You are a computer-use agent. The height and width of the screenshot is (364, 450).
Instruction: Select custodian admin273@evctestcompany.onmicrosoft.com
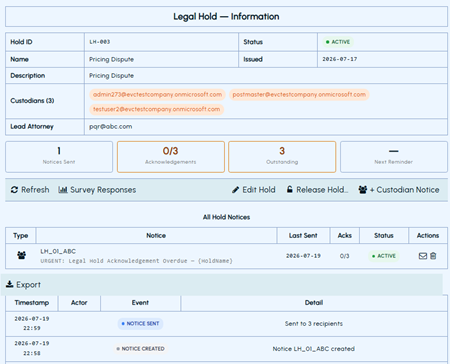pos(157,95)
